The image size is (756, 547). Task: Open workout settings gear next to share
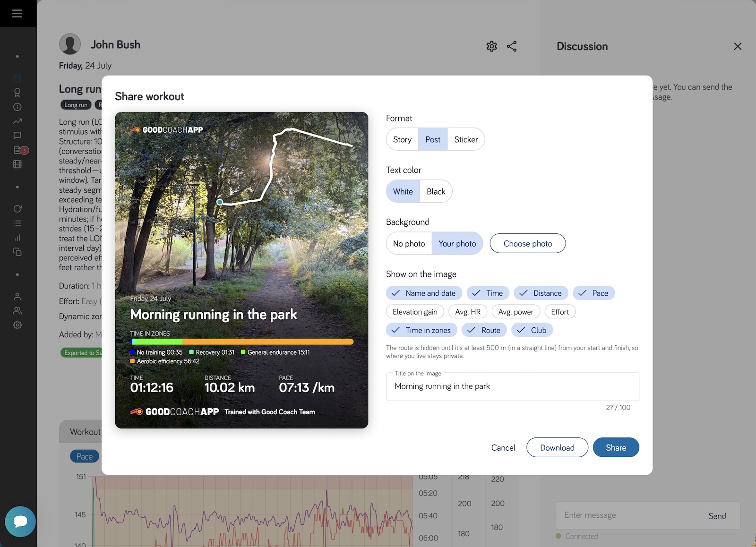(x=492, y=46)
